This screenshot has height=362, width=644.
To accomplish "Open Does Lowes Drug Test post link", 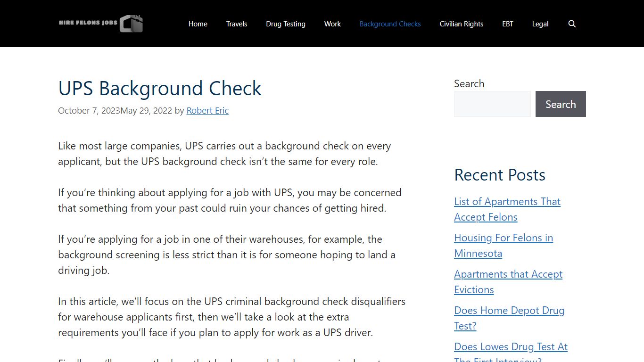I will pyautogui.click(x=511, y=351).
